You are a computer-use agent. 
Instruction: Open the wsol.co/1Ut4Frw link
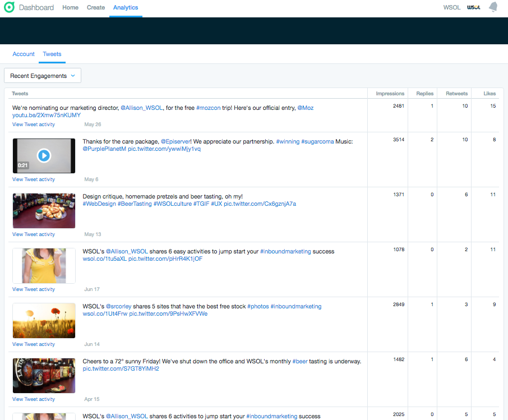pos(105,313)
